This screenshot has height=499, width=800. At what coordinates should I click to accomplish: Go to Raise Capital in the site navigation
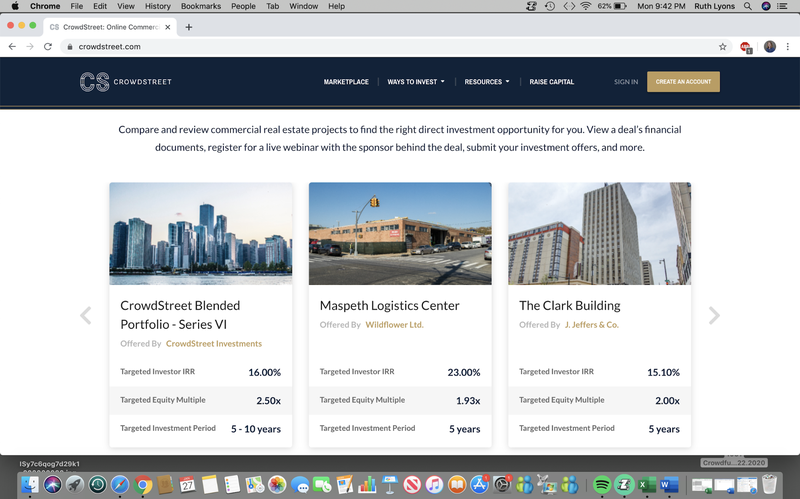(x=552, y=82)
